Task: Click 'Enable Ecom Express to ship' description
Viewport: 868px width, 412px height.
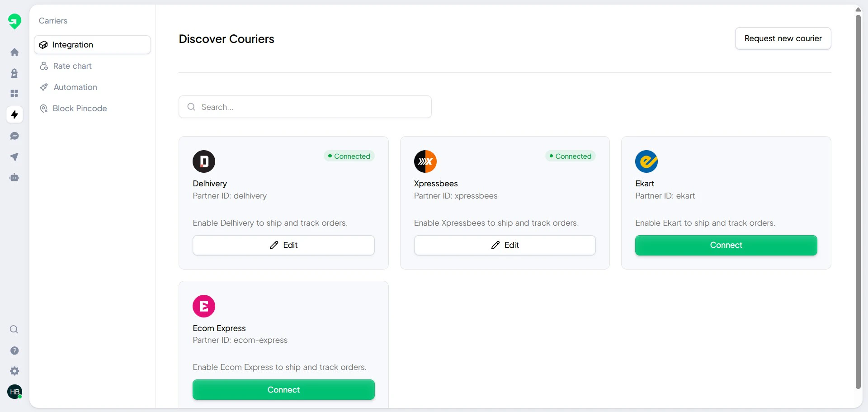Action: click(x=279, y=367)
